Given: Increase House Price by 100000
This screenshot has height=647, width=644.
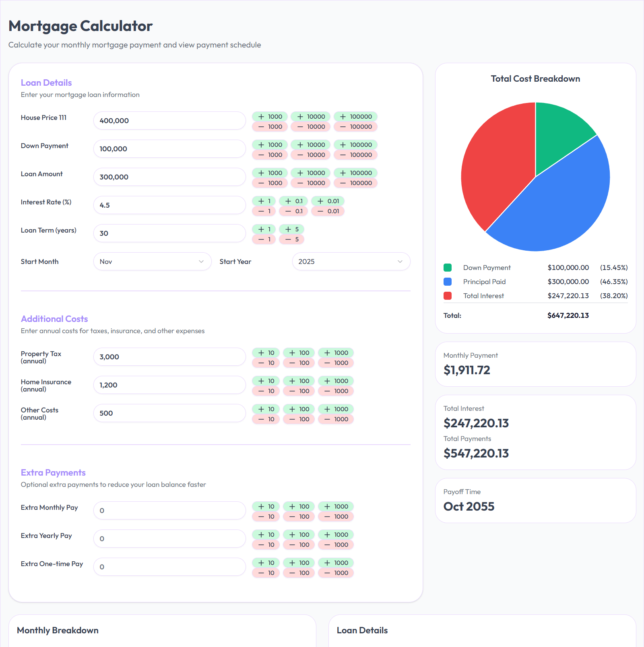Looking at the screenshot, I should point(355,117).
